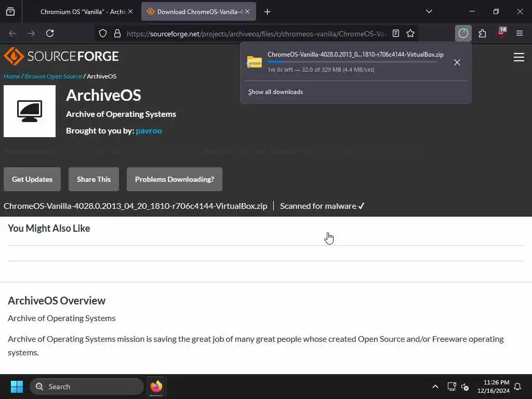Screen dimensions: 532x399
Task: Go forward one page
Action: pyautogui.click(x=31, y=33)
